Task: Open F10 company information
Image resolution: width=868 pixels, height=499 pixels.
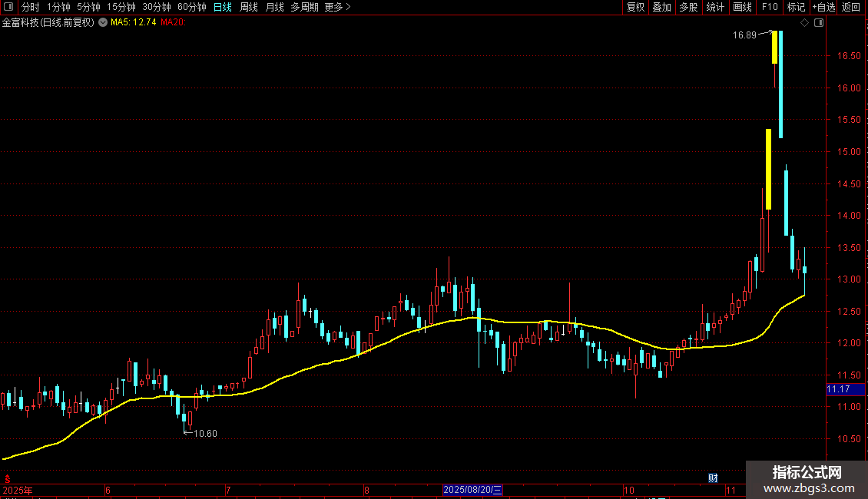Action: 770,7
